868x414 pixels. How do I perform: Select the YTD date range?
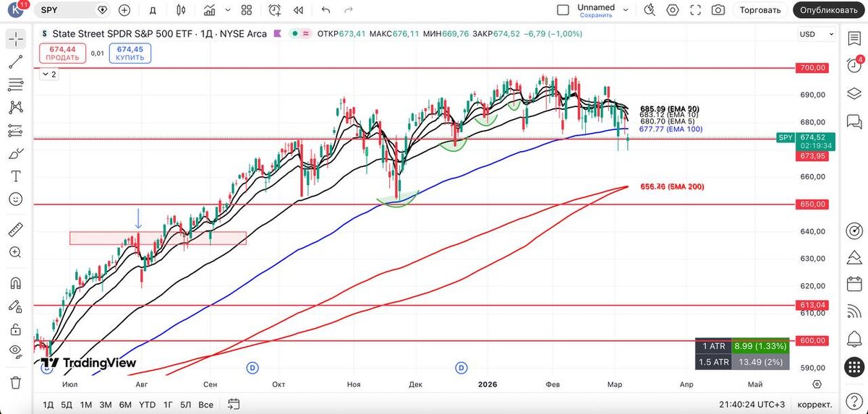(x=148, y=404)
